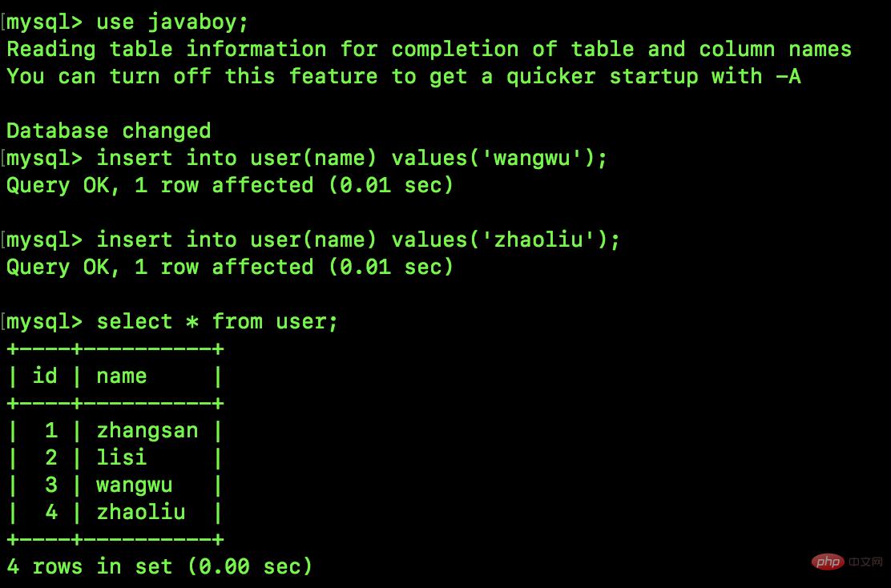Click the id value 1 in table
Image resolution: width=891 pixels, height=588 pixels.
tap(51, 430)
